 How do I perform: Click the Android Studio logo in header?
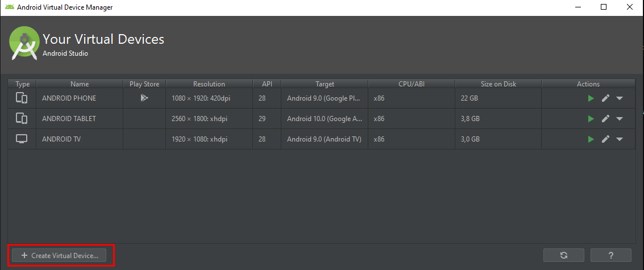tap(24, 44)
